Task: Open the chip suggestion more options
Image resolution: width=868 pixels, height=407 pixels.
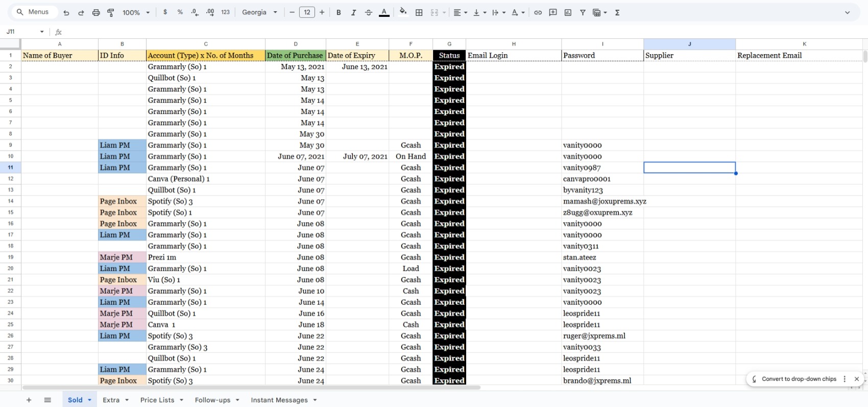Action: (845, 379)
